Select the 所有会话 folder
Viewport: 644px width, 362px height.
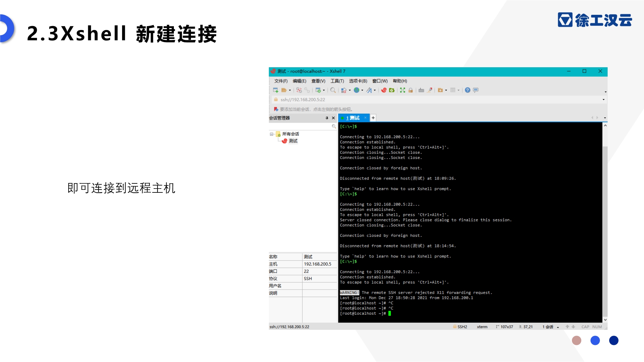(x=290, y=134)
